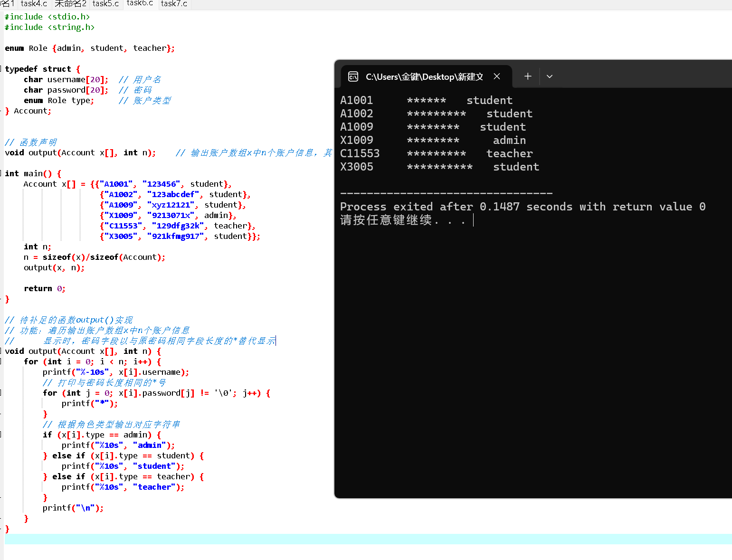Select the terminal tab titled C:\Users\金键\Desktop
732x560 pixels.
[x=427, y=76]
